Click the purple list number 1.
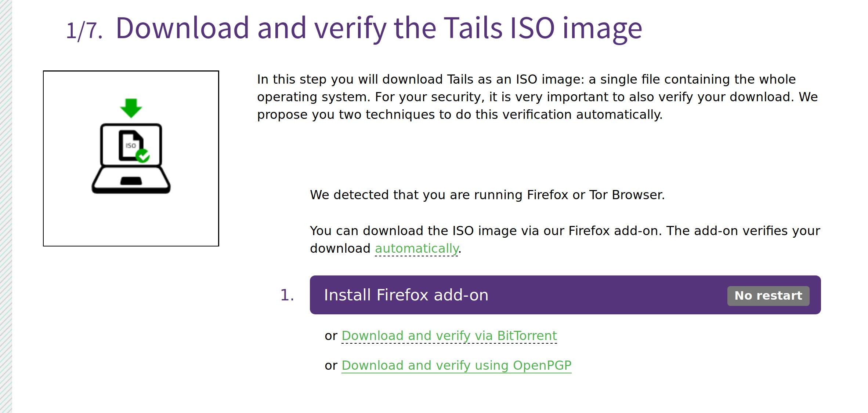This screenshot has height=413, width=868. tap(287, 295)
